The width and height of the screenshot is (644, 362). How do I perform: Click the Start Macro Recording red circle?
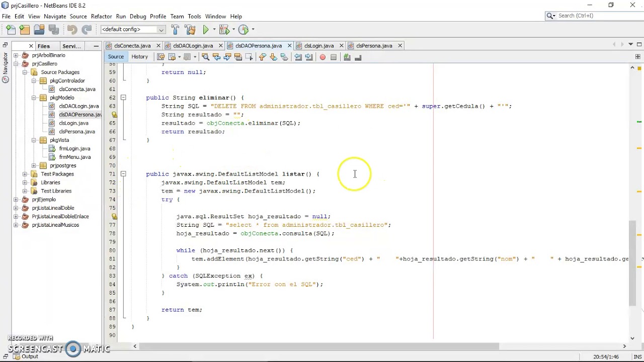(x=323, y=57)
